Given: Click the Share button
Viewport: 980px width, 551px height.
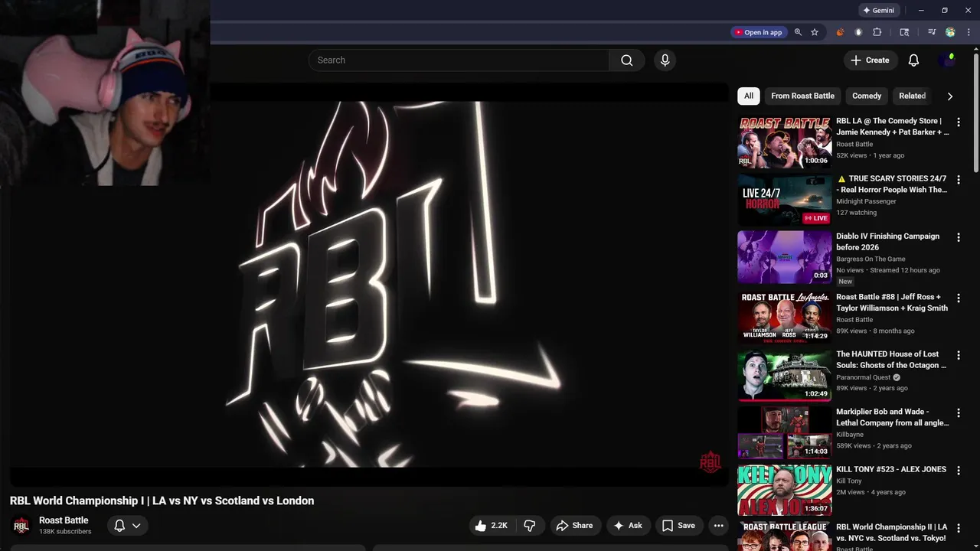Looking at the screenshot, I should [574, 525].
